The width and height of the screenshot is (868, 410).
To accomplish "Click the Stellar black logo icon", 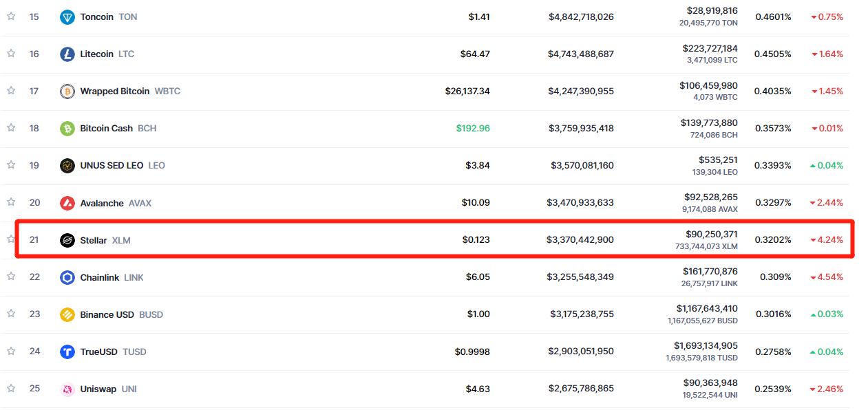I will [67, 240].
